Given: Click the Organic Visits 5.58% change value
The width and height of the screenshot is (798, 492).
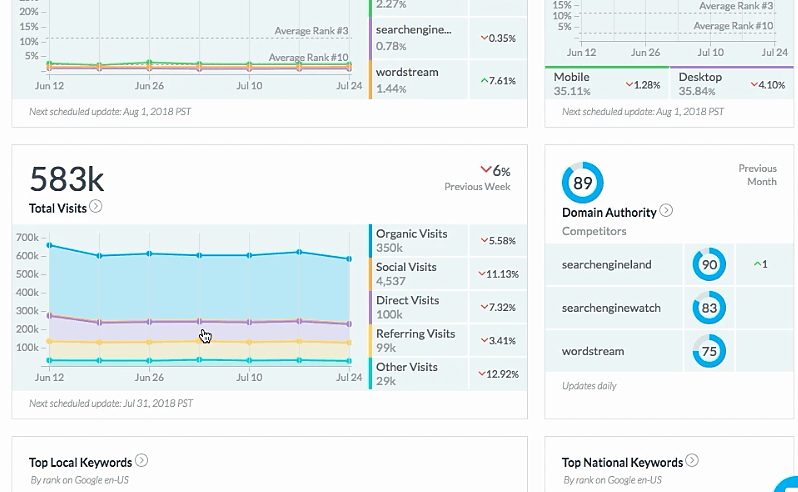Looking at the screenshot, I should click(x=498, y=241).
